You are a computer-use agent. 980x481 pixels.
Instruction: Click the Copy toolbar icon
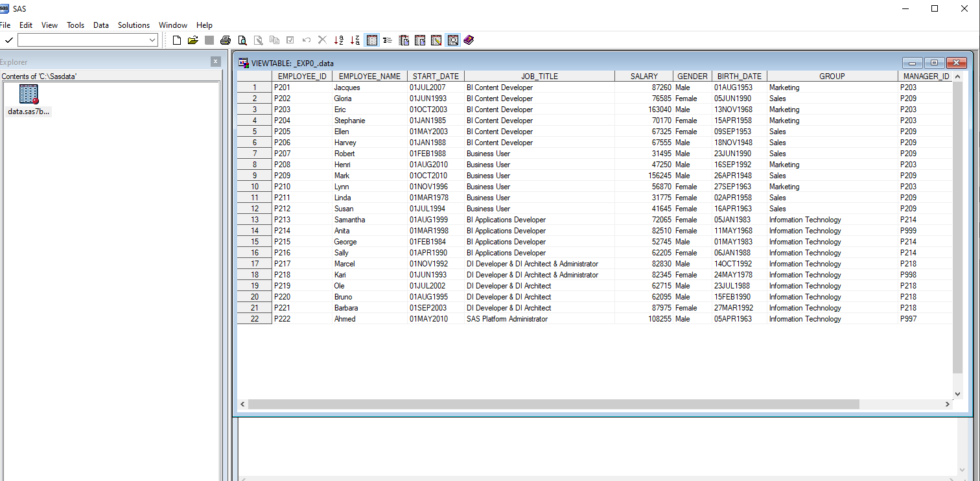pos(274,40)
